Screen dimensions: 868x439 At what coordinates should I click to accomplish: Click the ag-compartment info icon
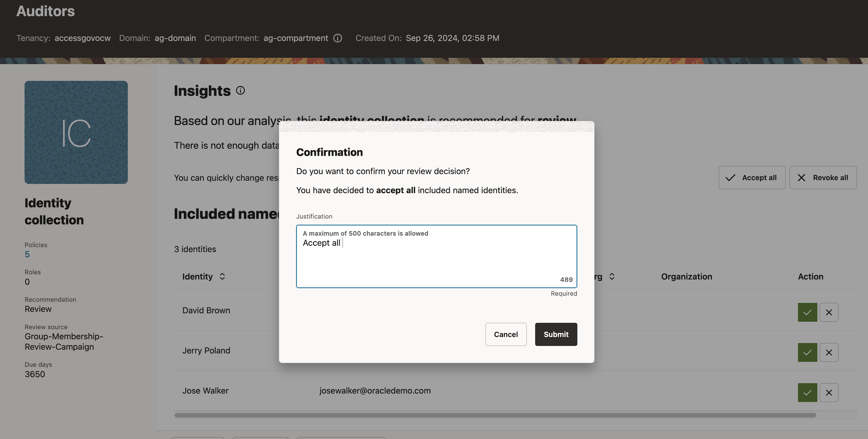click(338, 38)
